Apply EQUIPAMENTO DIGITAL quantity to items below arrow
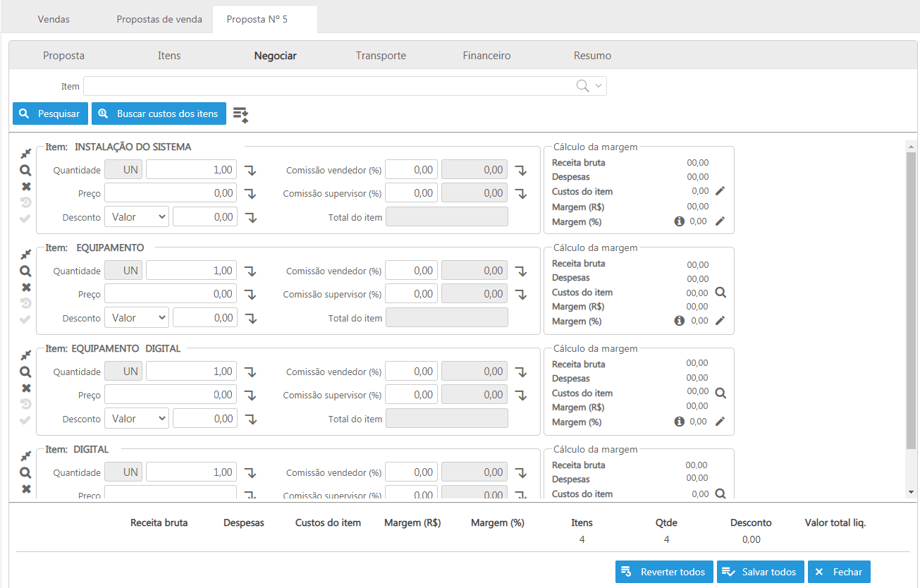 click(x=250, y=372)
